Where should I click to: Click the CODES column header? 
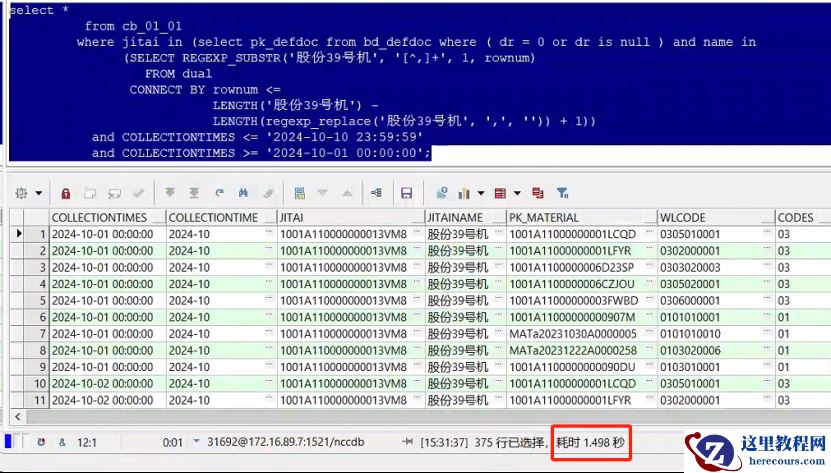click(x=802, y=217)
